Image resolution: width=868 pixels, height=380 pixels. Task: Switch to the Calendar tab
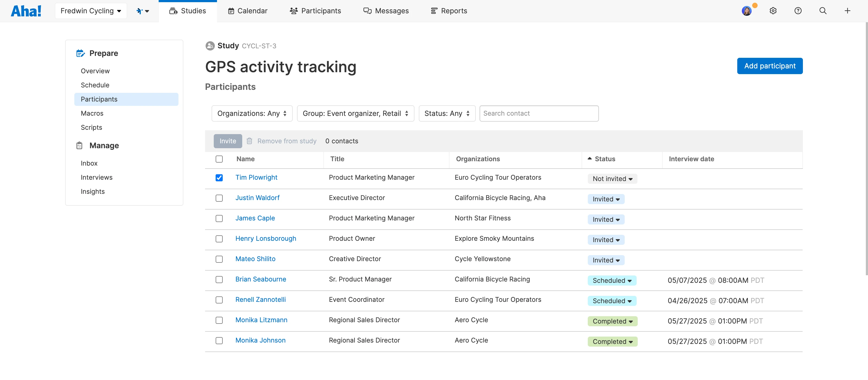coord(248,11)
